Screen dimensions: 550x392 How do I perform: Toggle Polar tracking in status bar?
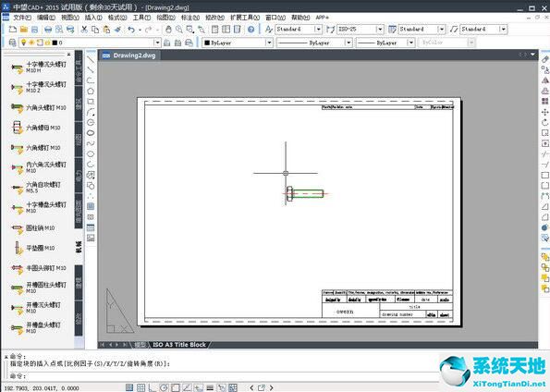tap(164, 387)
